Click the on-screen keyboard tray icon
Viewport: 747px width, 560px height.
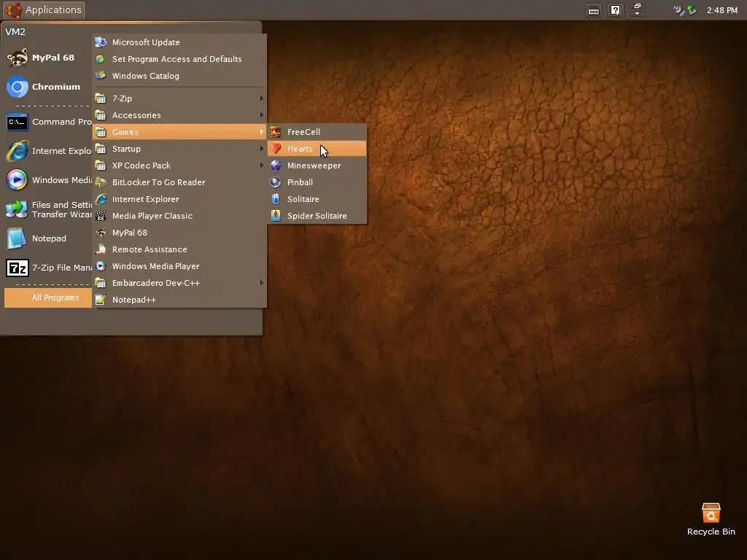(x=594, y=10)
